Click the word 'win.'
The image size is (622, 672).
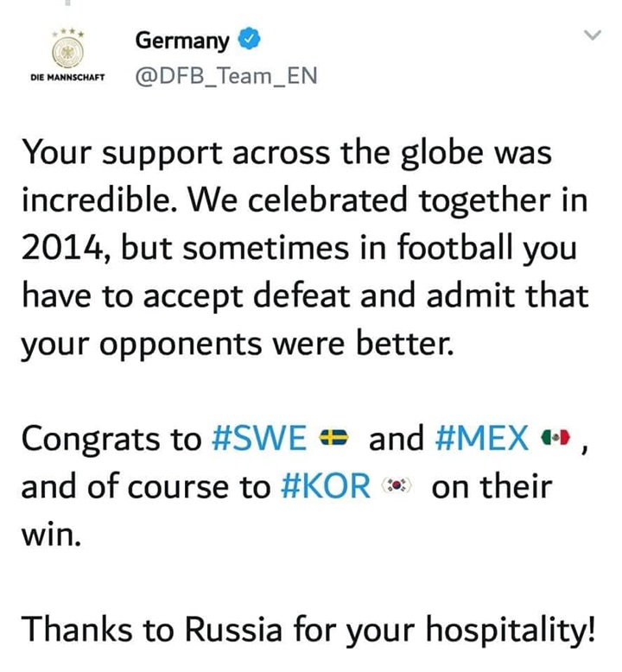pyautogui.click(x=51, y=535)
